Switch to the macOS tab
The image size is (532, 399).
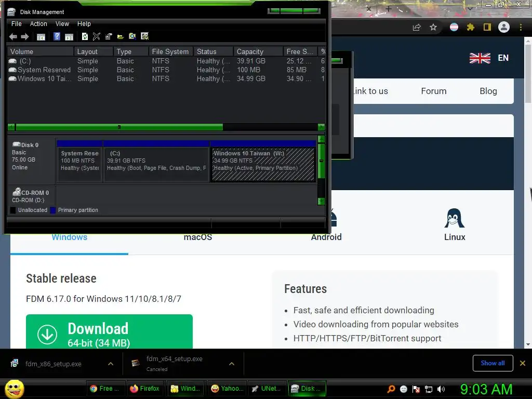coord(198,237)
